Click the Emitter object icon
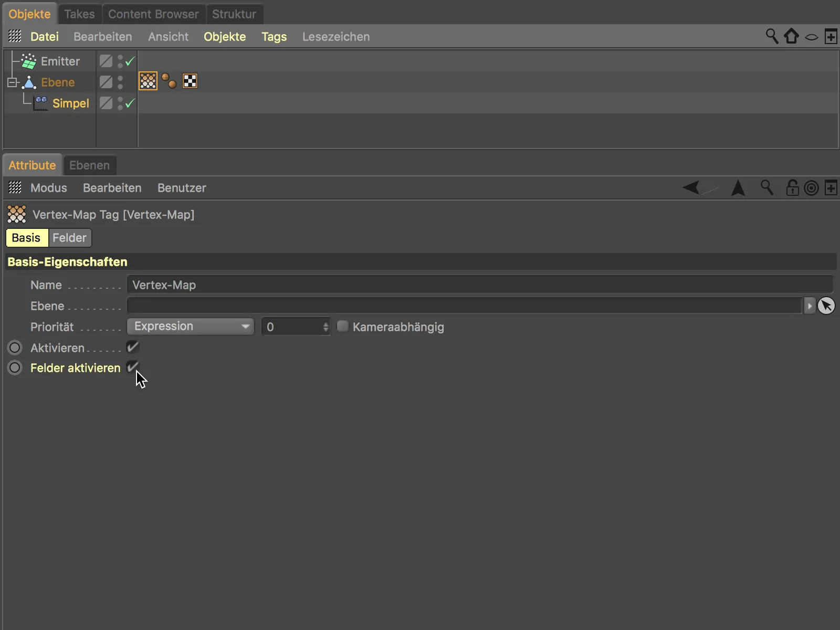Viewport: 840px width, 630px height. (28, 61)
